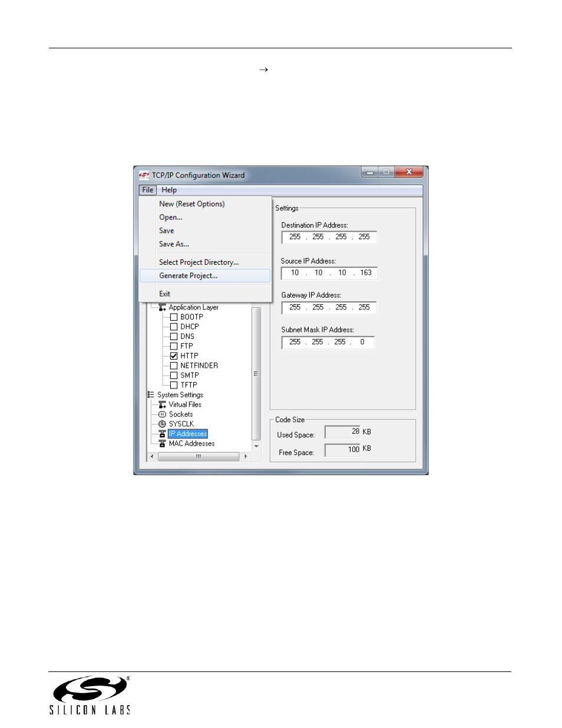562x728 pixels.
Task: Click the tree scroll right arrow
Action: point(245,456)
